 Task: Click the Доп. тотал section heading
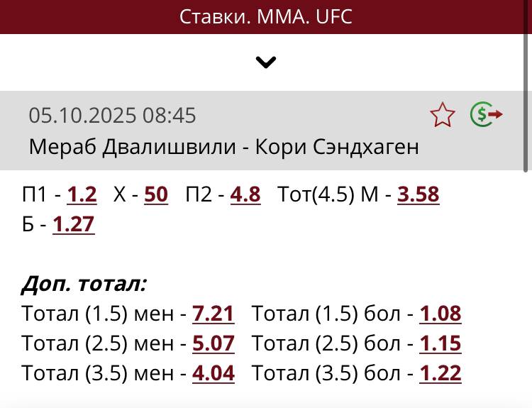coord(84,284)
